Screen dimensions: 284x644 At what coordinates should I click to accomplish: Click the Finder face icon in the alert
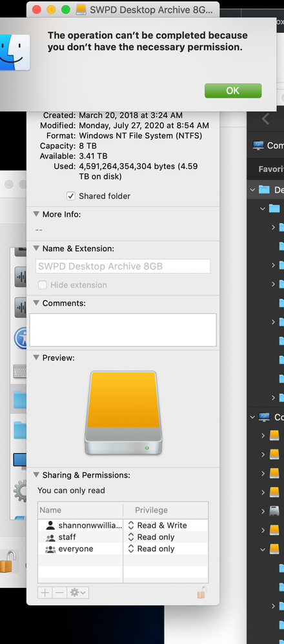(14, 52)
